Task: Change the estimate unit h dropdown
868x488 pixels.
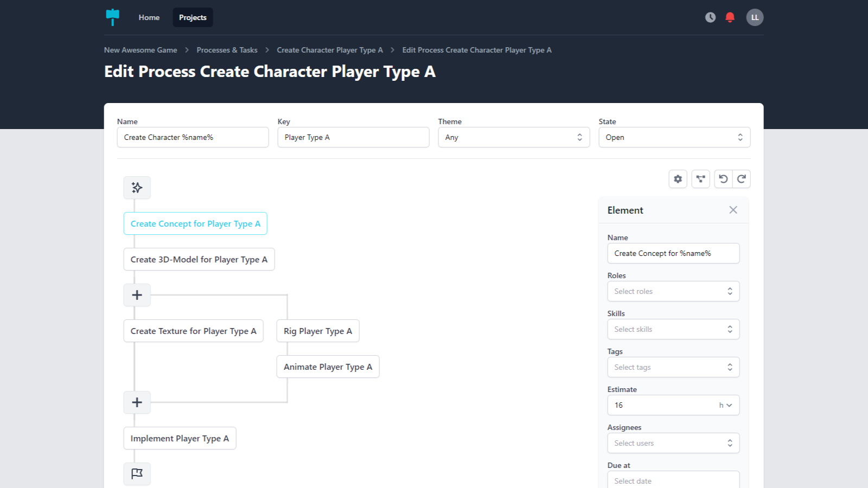Action: [x=725, y=405]
